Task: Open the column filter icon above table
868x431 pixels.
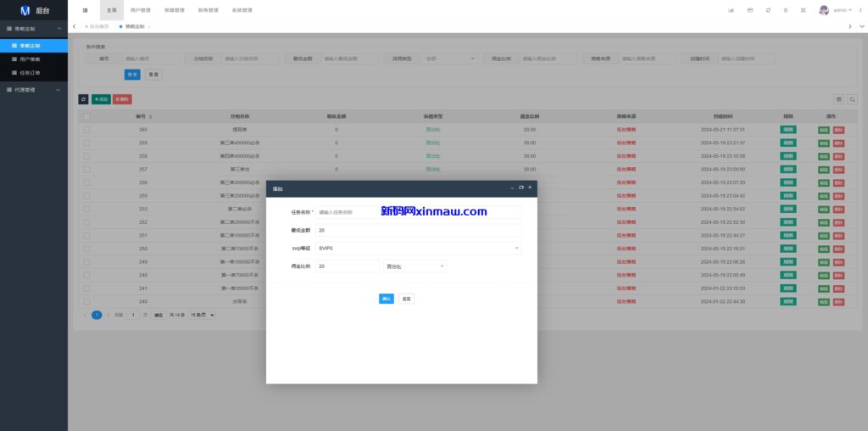Action: coord(838,99)
